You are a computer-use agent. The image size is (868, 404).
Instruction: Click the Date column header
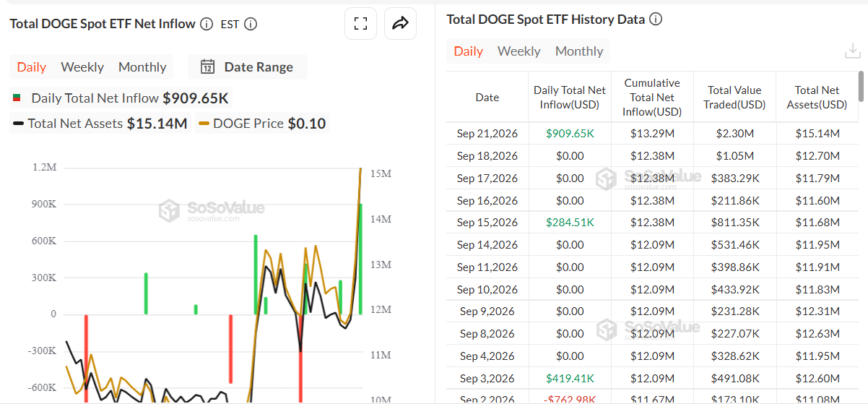[487, 98]
